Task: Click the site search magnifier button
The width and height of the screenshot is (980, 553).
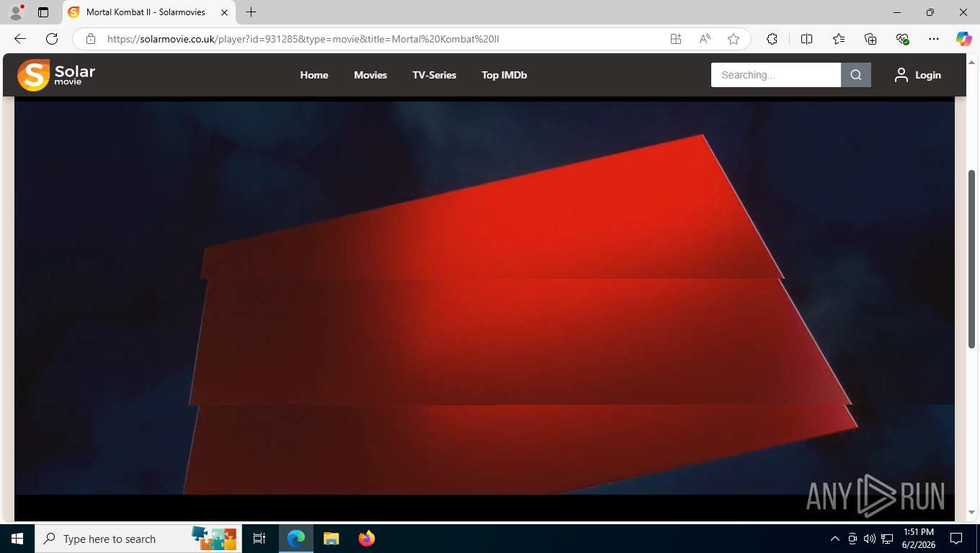Action: 856,75
